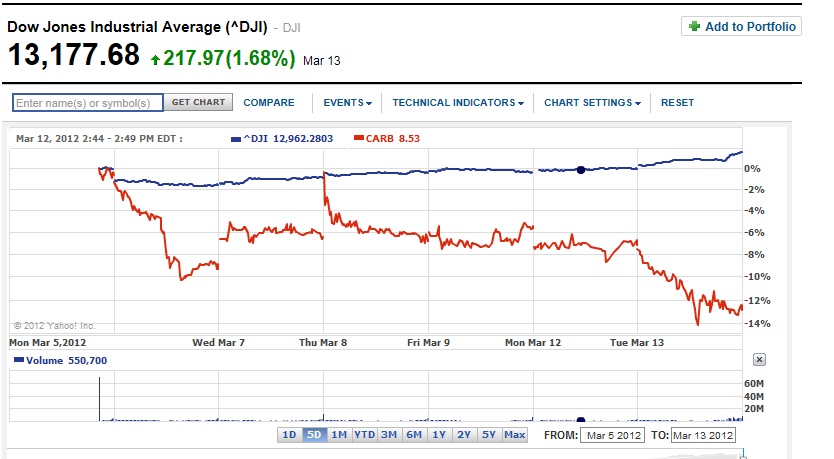Click the Get Chart button
Viewport: 834px width, 459px height.
click(x=198, y=102)
